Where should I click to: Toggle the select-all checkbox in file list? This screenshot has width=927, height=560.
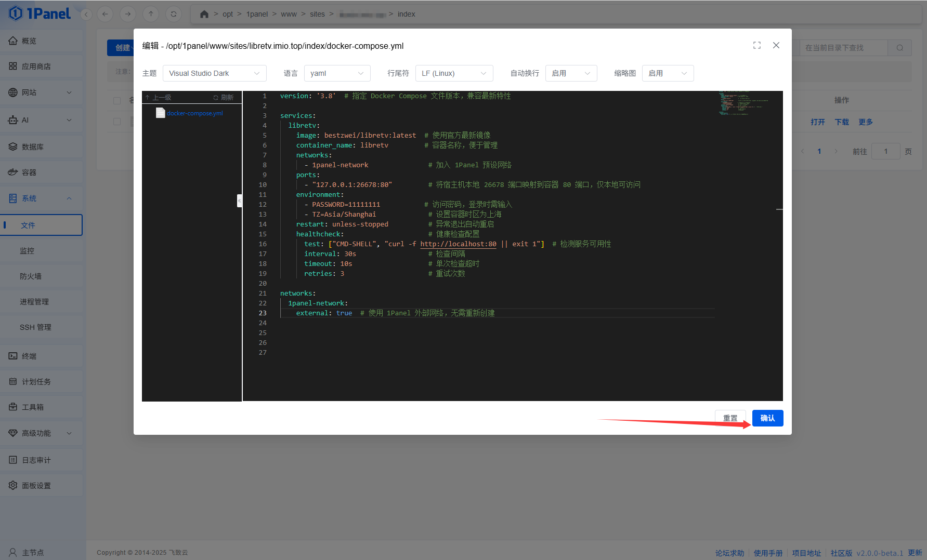point(117,101)
